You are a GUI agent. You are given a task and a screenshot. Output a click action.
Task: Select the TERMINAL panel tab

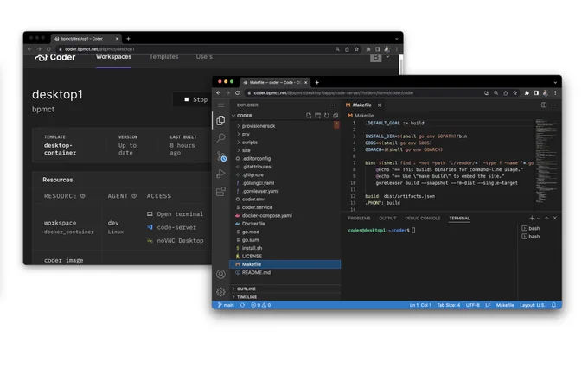click(x=459, y=218)
